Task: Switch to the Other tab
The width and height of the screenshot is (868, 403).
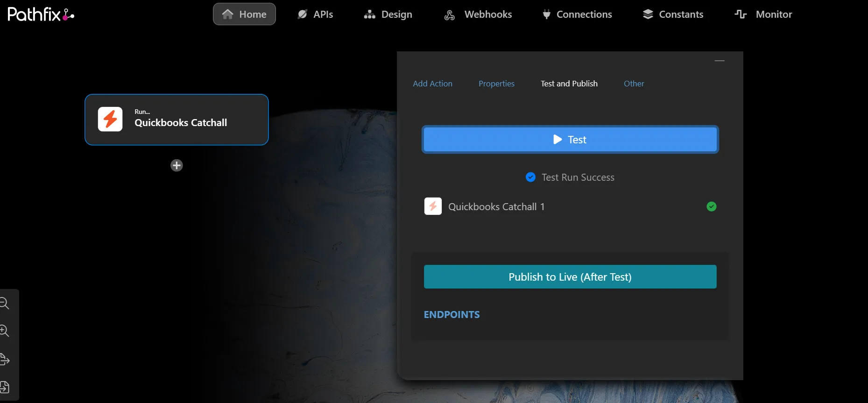Action: 634,84
